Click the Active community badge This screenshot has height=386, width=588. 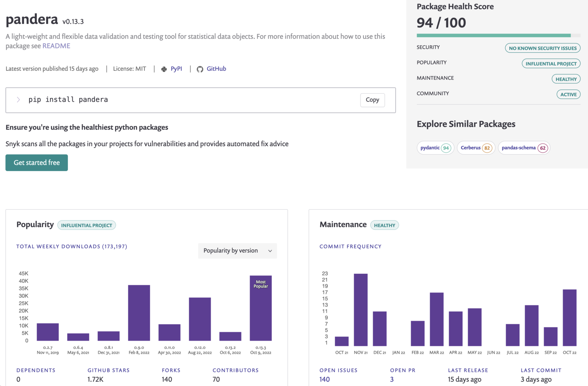pyautogui.click(x=569, y=95)
